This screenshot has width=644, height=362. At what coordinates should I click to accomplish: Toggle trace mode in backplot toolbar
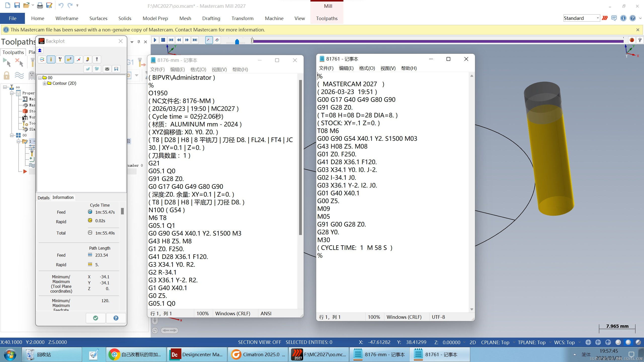pos(209,40)
